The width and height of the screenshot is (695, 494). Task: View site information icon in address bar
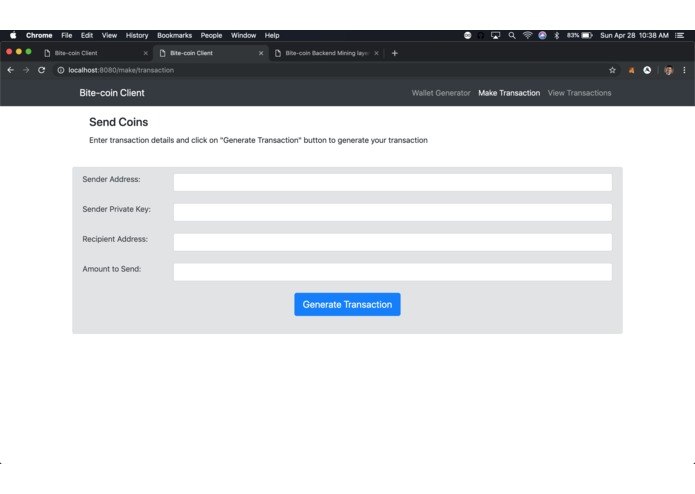61,70
